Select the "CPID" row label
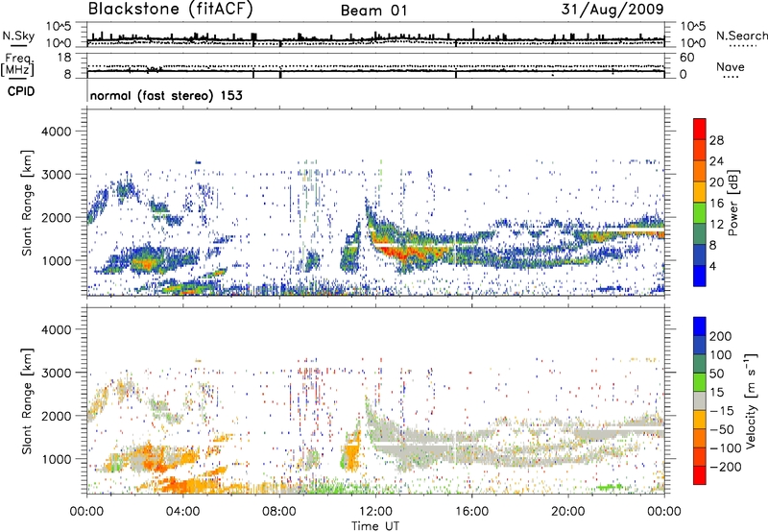The image size is (768, 532). [x=21, y=91]
